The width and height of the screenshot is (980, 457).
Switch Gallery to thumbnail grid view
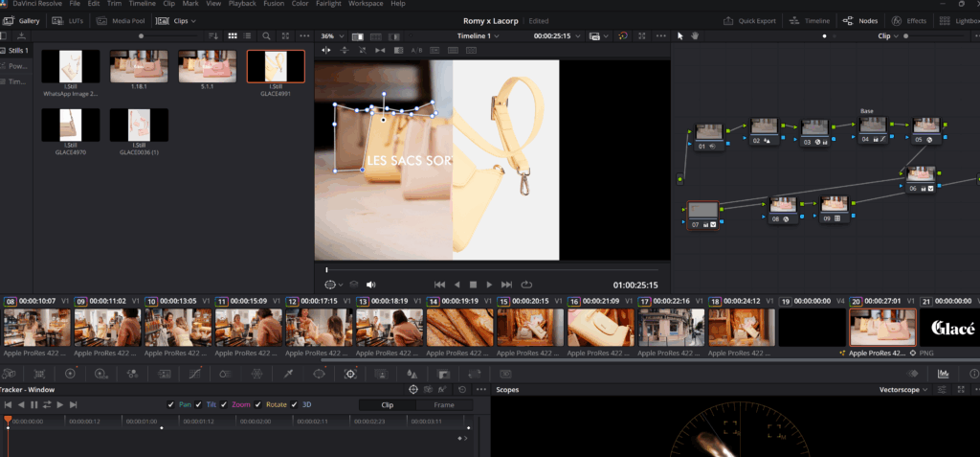(233, 36)
